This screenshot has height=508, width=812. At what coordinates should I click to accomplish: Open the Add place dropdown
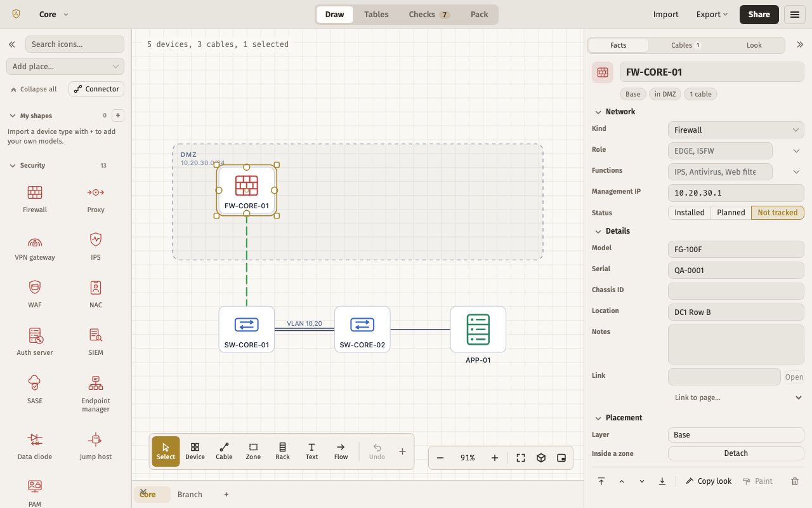(65, 67)
